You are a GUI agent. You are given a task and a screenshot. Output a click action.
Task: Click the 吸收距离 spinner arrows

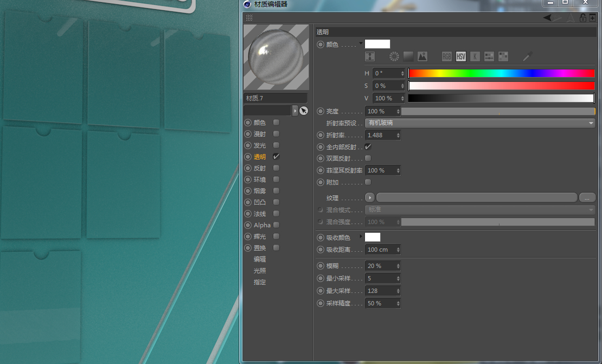point(398,250)
